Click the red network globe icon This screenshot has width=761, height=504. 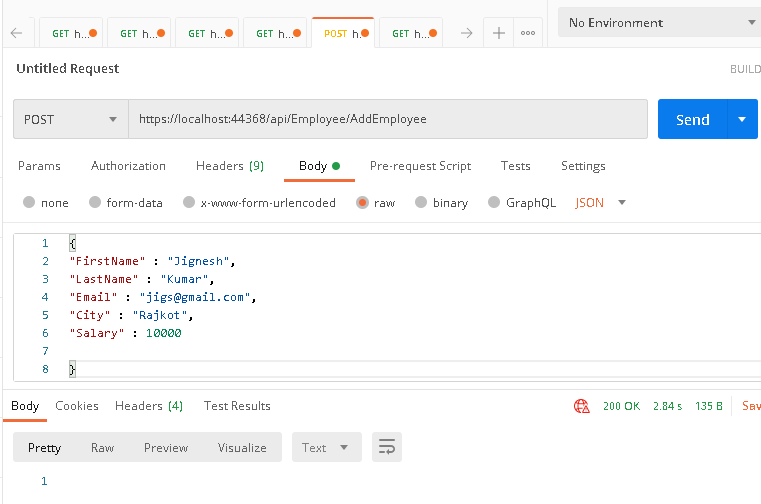tap(581, 406)
